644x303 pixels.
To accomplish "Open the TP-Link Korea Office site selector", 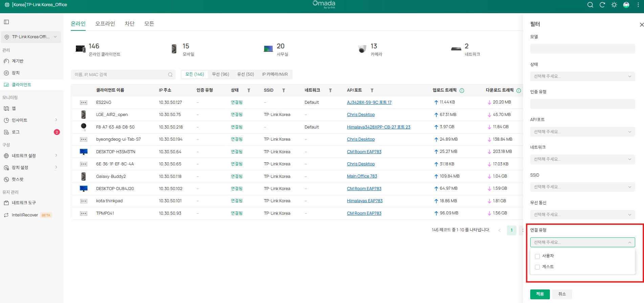I will [31, 37].
